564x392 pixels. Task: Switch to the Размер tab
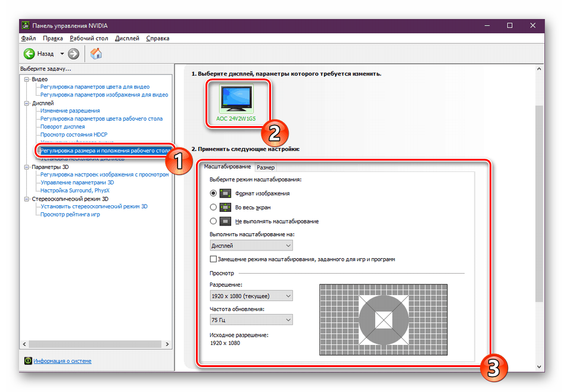click(266, 167)
